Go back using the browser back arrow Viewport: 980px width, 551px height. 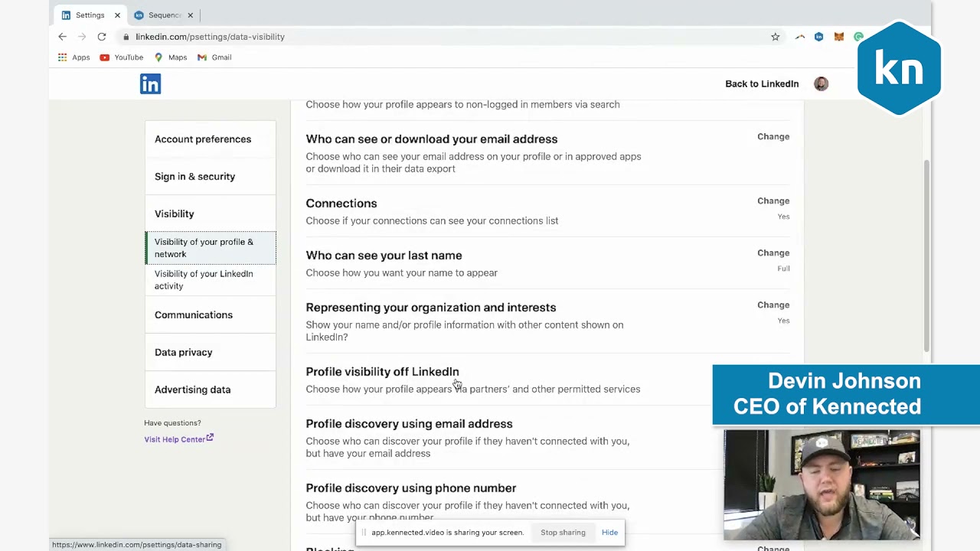[x=62, y=37]
